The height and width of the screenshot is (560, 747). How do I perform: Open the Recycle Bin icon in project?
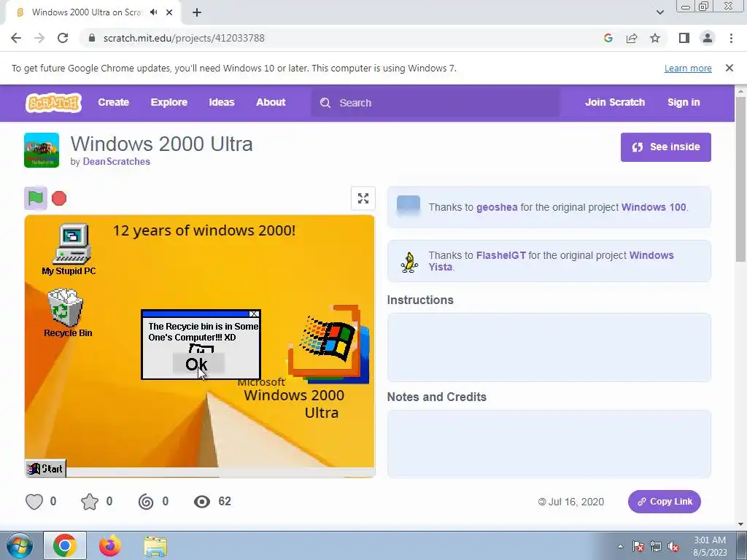68,313
